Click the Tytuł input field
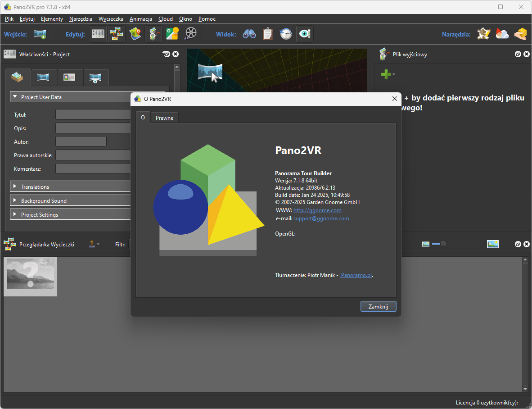The width and height of the screenshot is (532, 409). point(93,114)
